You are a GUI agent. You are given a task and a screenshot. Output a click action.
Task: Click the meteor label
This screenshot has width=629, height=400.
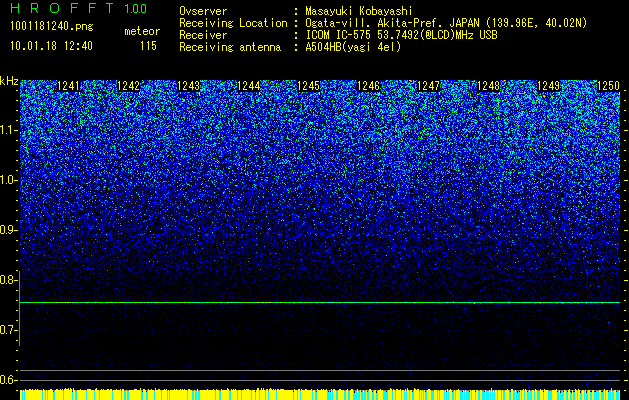pyautogui.click(x=142, y=31)
